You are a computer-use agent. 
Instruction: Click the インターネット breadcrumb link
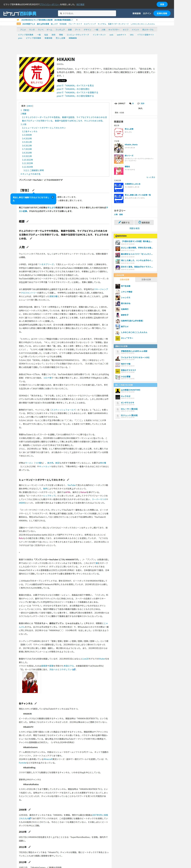coord(99,35)
